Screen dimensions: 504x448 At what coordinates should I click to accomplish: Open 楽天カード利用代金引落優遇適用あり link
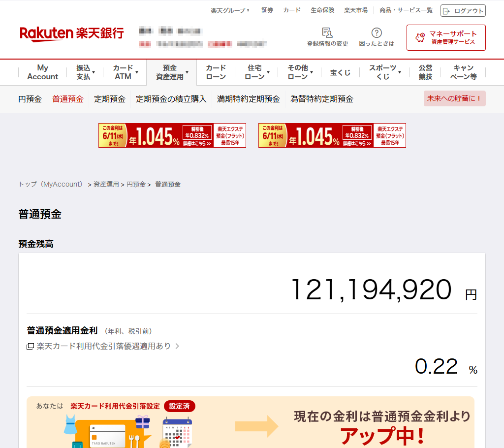click(103, 346)
